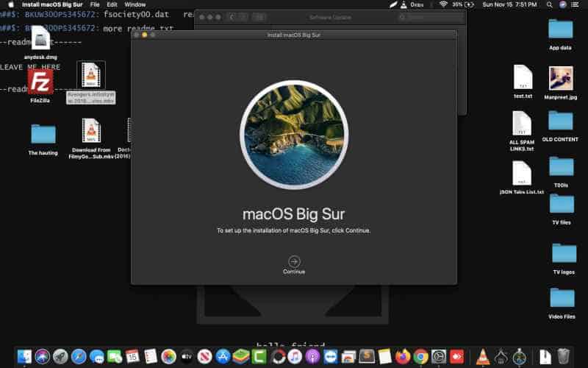The image size is (588, 368).
Task: Open TeamViewer from the dock
Action: click(x=330, y=356)
